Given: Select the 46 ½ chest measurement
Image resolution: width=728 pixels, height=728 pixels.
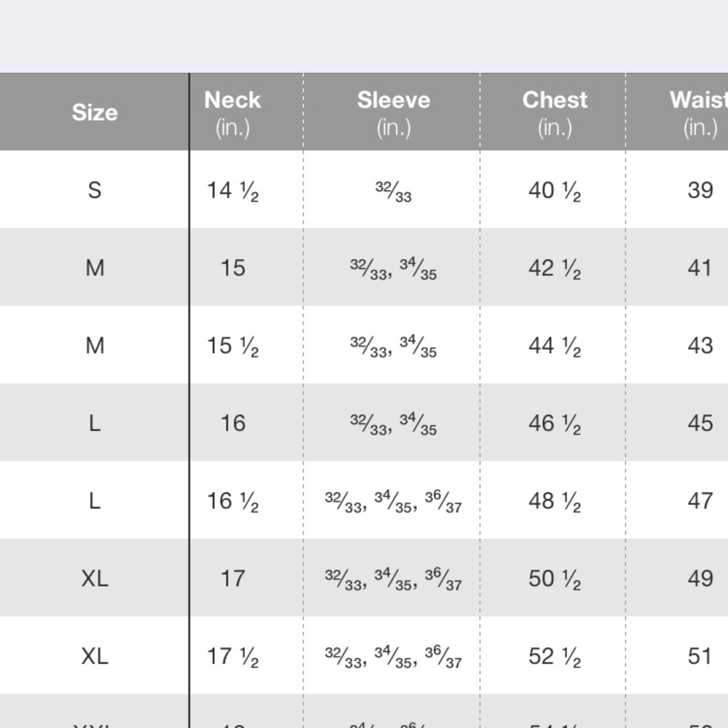Looking at the screenshot, I should tap(555, 423).
